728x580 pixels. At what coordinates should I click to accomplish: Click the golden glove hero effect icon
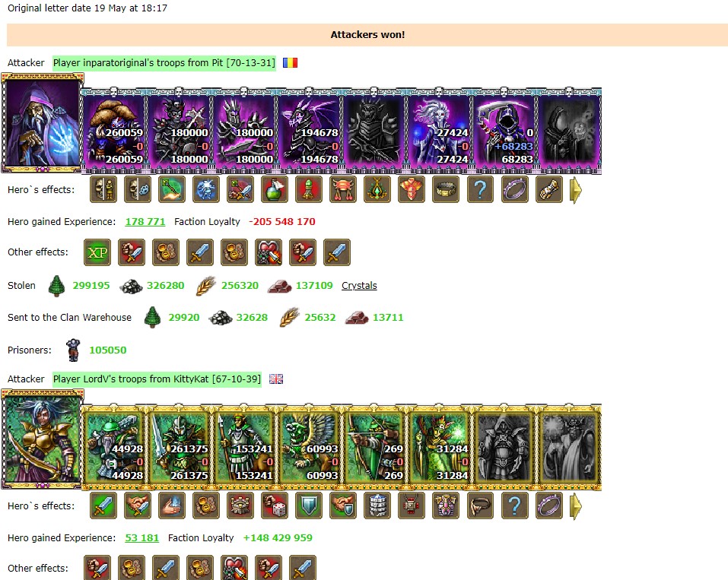(x=548, y=189)
